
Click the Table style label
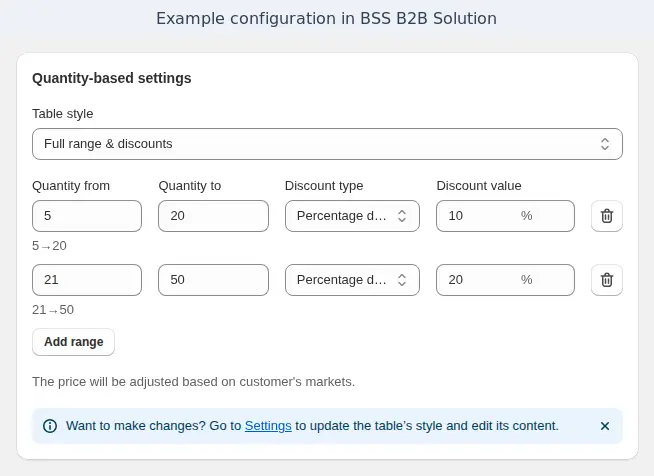coord(63,114)
